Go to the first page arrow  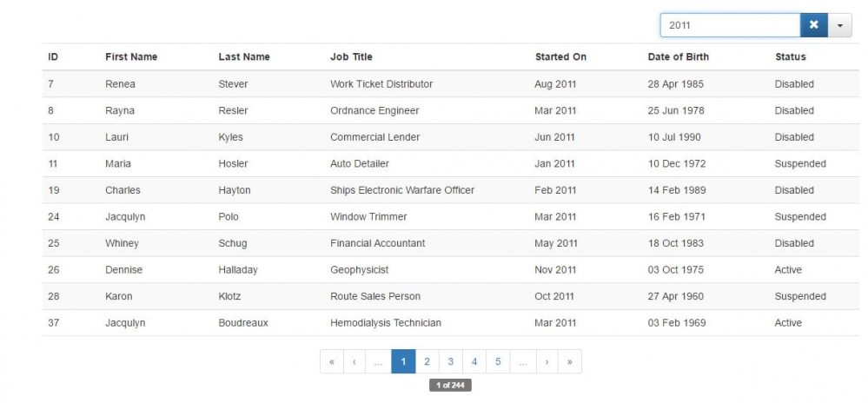click(x=332, y=361)
